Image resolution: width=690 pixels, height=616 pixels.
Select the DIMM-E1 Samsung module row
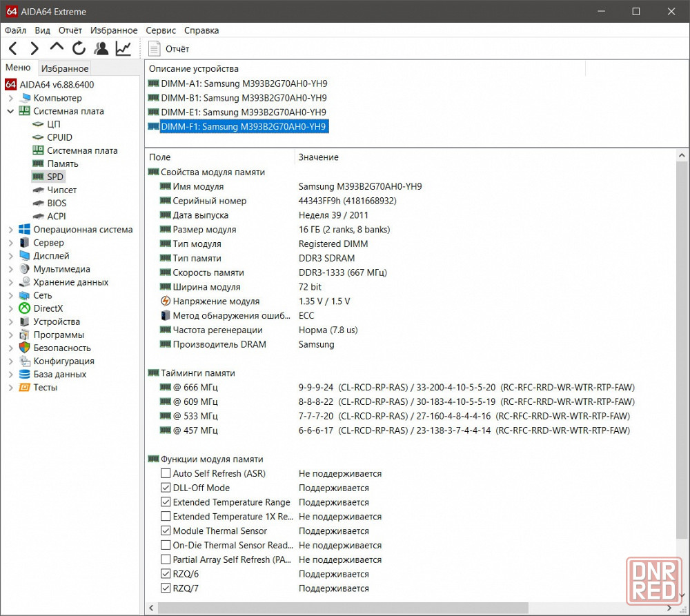[x=244, y=112]
